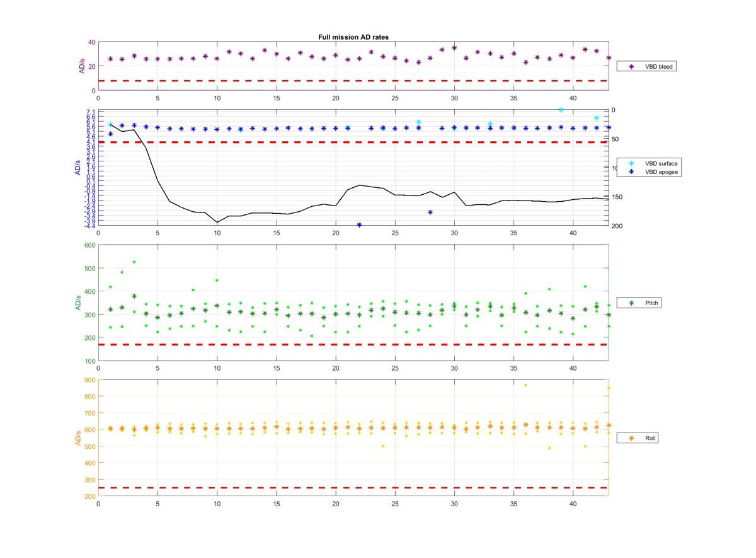
Task: Select the orange Roll outlier dot at dive 36
Action: (525, 385)
